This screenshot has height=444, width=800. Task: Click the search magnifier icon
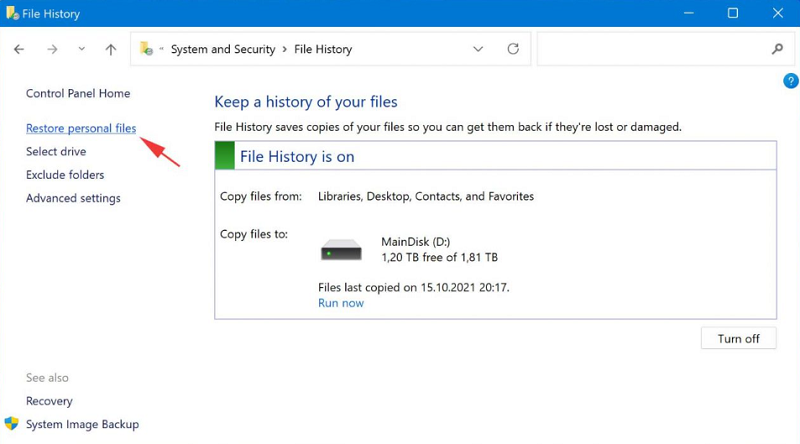tap(777, 49)
